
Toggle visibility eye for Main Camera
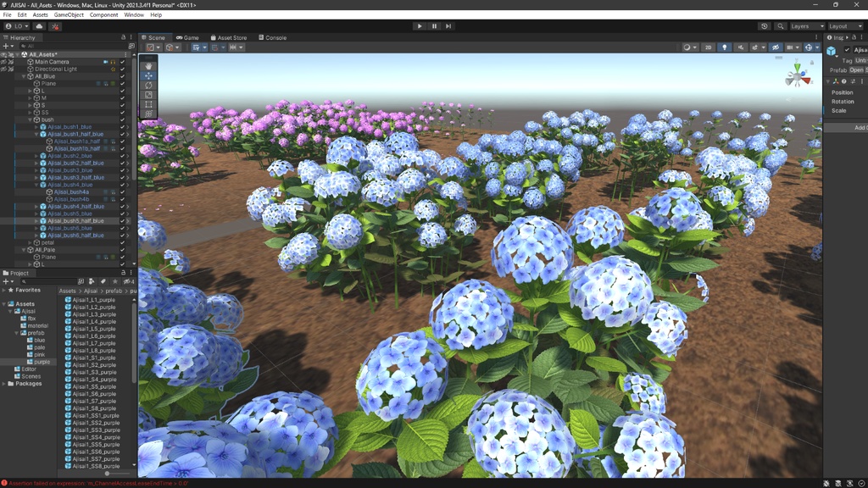(4, 62)
